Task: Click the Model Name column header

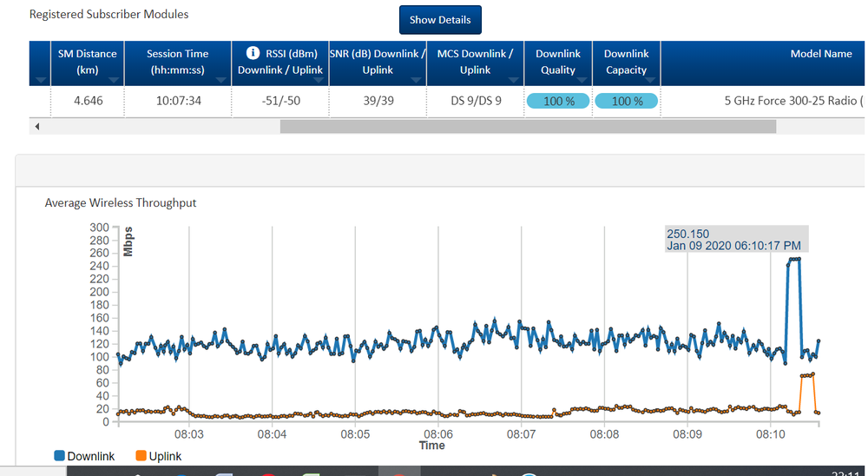Action: click(820, 54)
